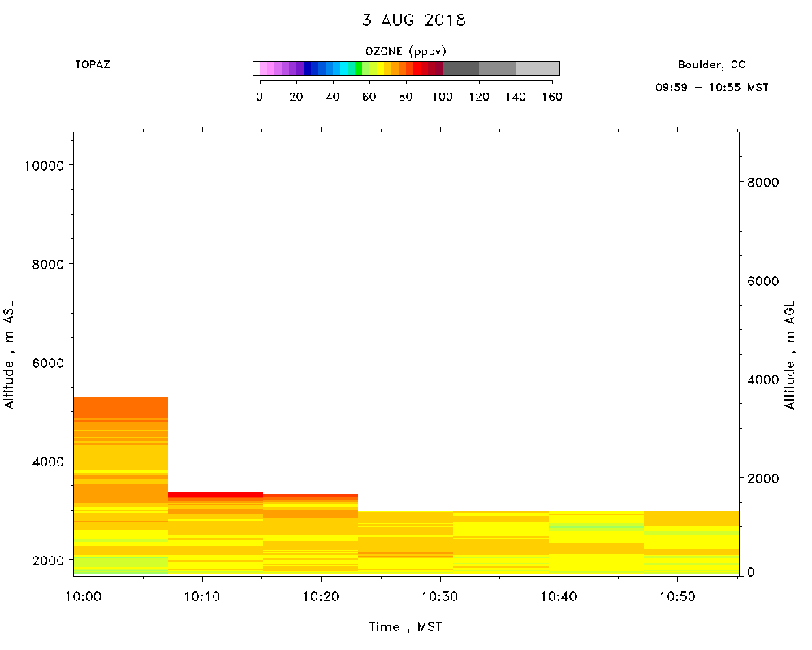Click the 'Altitude , m AGL' axis title
812x650 pixels.
click(x=789, y=354)
